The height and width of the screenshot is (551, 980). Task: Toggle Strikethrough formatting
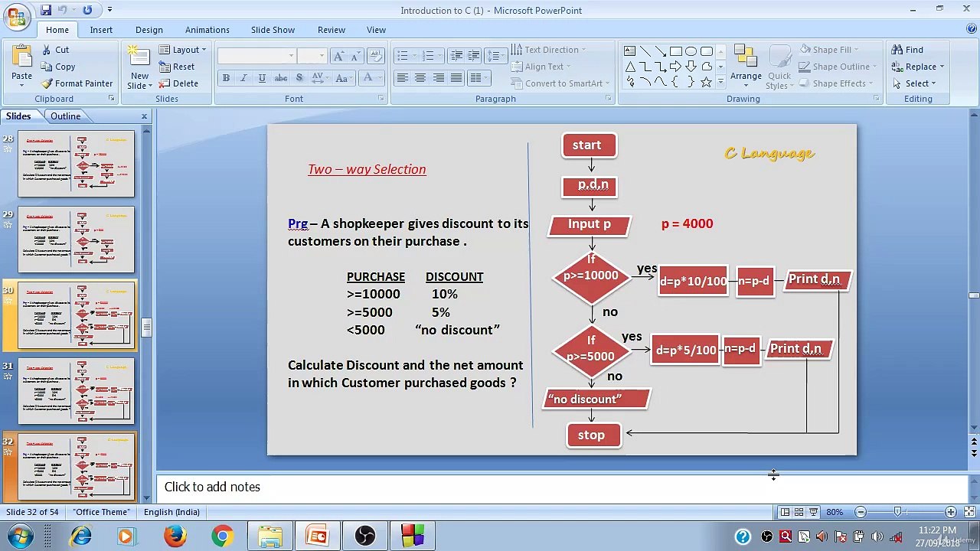click(x=280, y=78)
